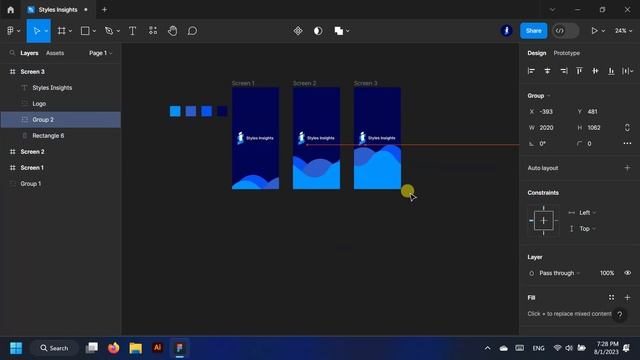Image resolution: width=640 pixels, height=360 pixels.
Task: Select the Frame tool
Action: pos(61,31)
